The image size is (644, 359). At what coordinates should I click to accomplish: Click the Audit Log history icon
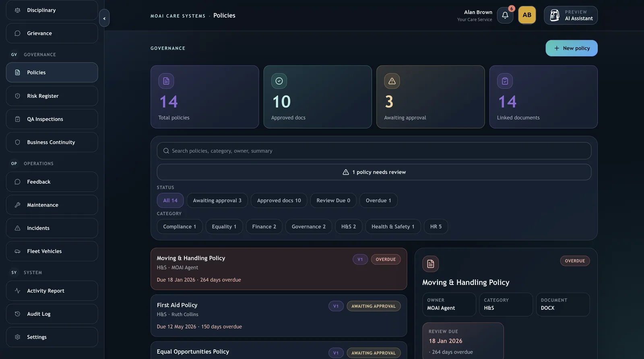(x=17, y=314)
